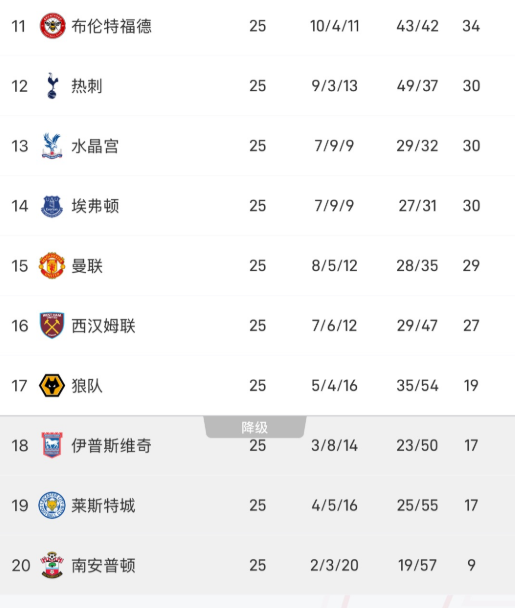Tap the West Ham hammers badge

click(52, 325)
